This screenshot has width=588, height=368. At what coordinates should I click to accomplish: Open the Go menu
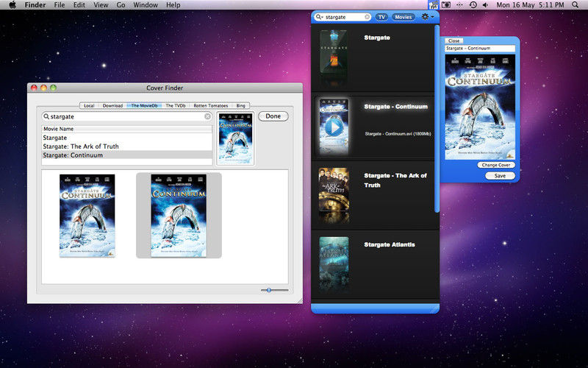[121, 5]
